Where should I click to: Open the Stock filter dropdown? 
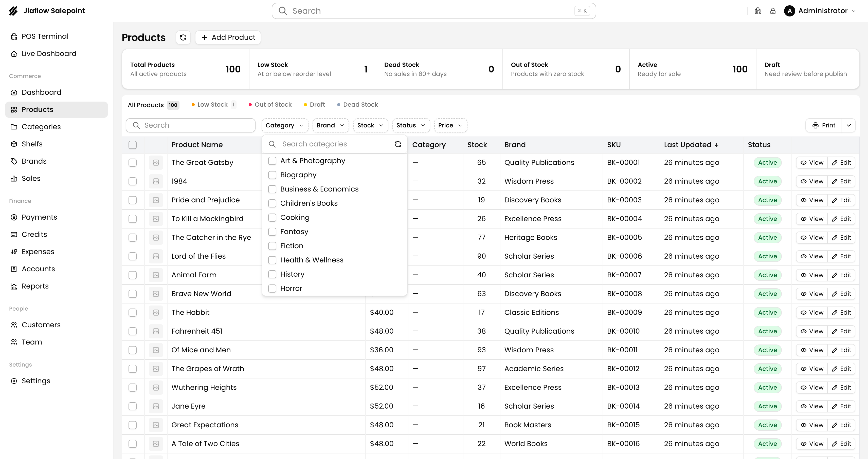click(370, 125)
